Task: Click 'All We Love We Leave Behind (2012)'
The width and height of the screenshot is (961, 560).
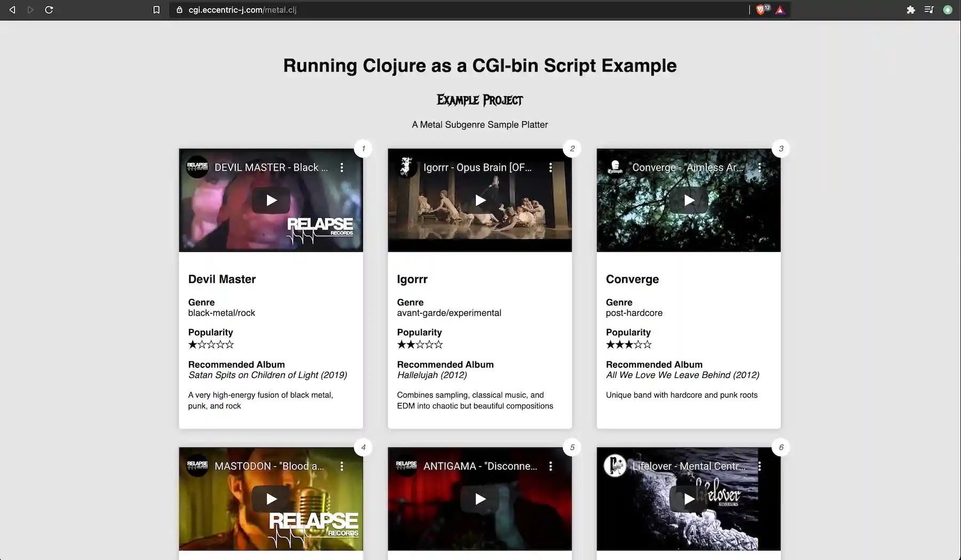Action: point(682,375)
